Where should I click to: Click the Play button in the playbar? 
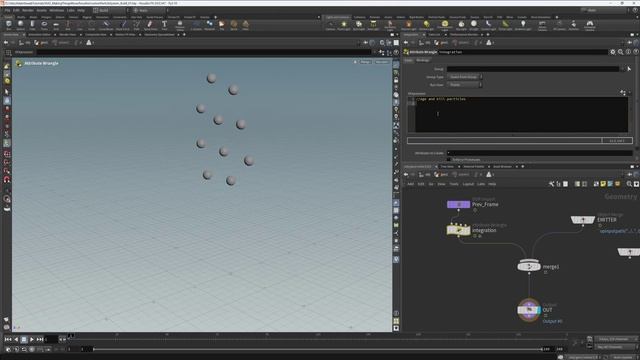[31, 339]
